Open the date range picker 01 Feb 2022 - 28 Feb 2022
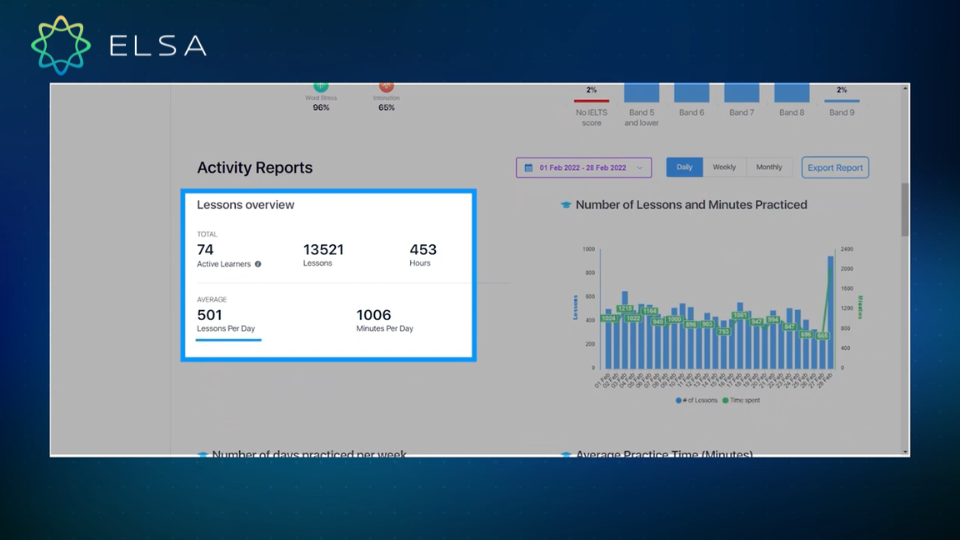Screen dimensions: 960x540 (x=583, y=168)
